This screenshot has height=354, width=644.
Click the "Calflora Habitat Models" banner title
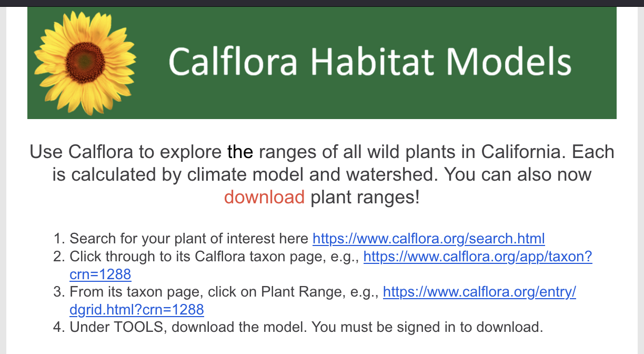pos(369,62)
